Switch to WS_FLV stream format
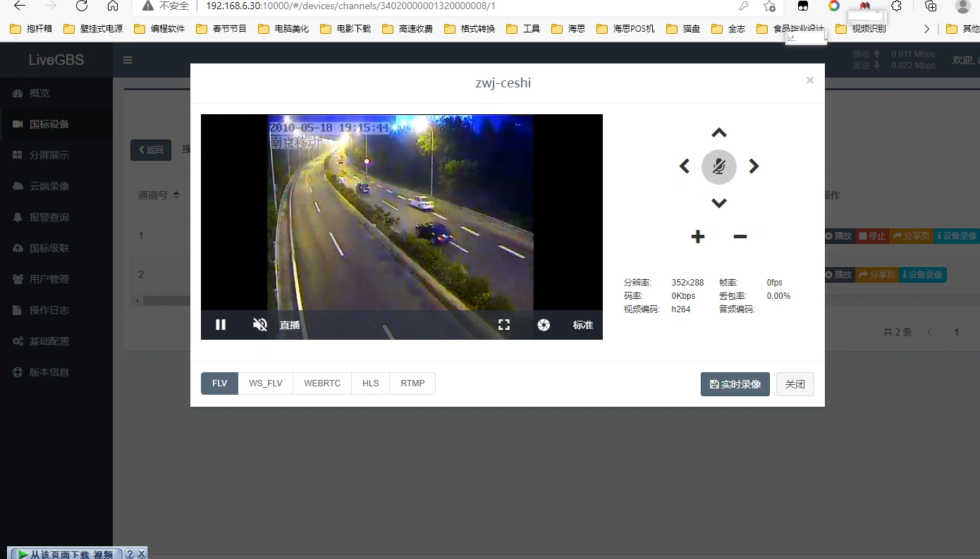This screenshot has width=980, height=559. coord(266,383)
